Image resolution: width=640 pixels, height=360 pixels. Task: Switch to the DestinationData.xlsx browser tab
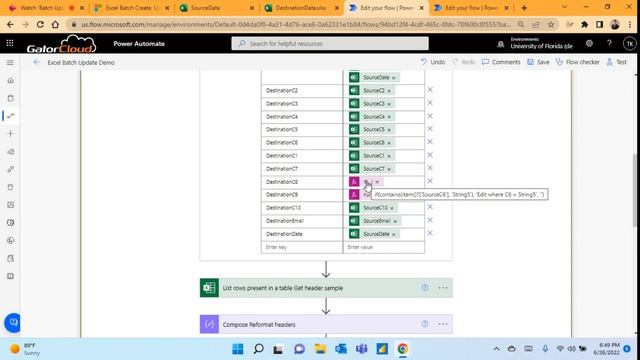coord(301,8)
